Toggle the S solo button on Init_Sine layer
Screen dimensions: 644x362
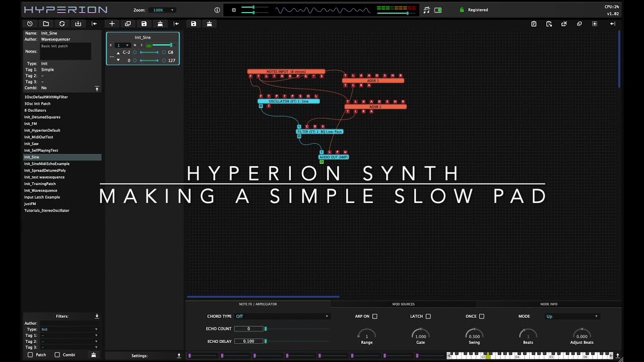click(x=141, y=45)
